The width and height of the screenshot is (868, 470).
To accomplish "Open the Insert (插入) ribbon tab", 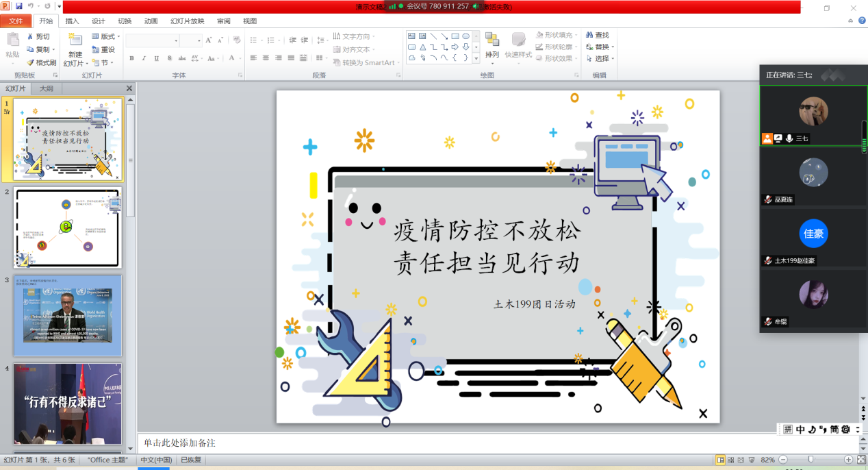I will 72,21.
